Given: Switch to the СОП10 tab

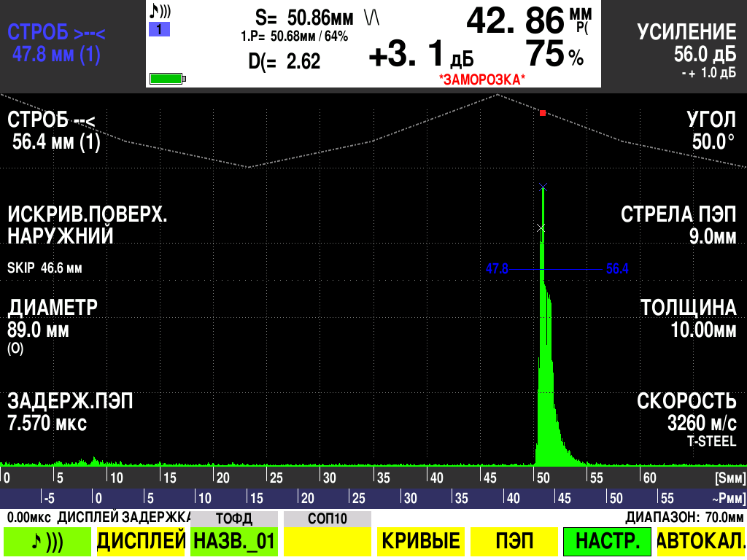Looking at the screenshot, I should (x=328, y=518).
